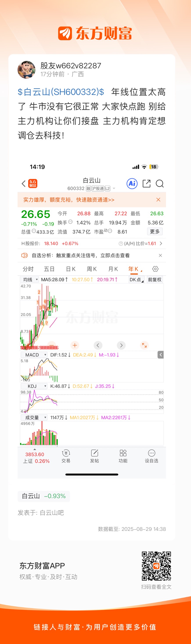The image size is (191, 644).
Task: Open the 交易 trade icon
Action: pos(66,456)
